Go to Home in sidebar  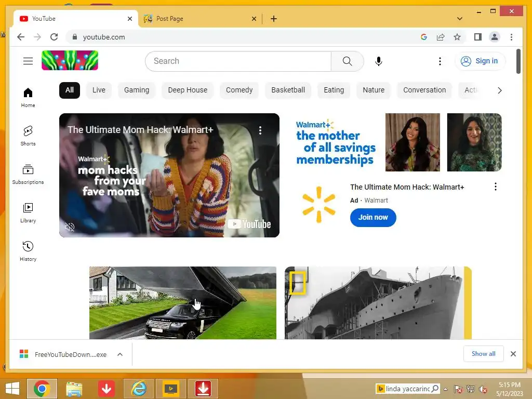point(28,97)
